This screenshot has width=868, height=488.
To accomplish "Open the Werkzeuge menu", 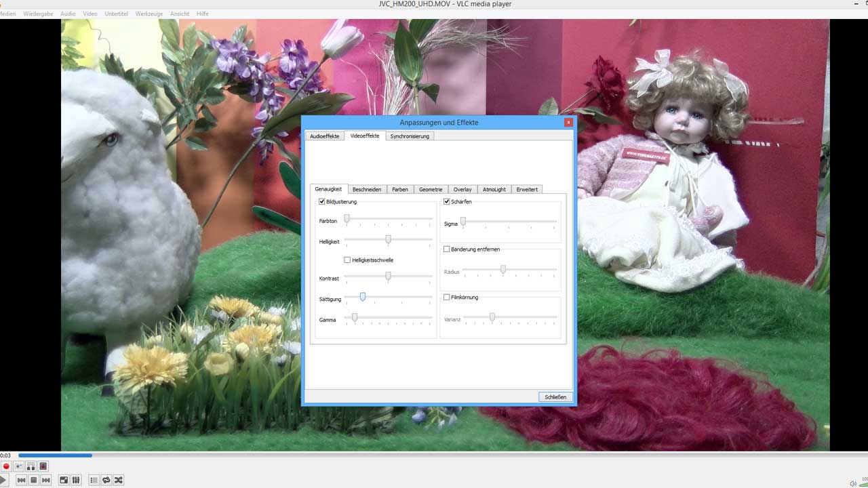I will coord(149,14).
